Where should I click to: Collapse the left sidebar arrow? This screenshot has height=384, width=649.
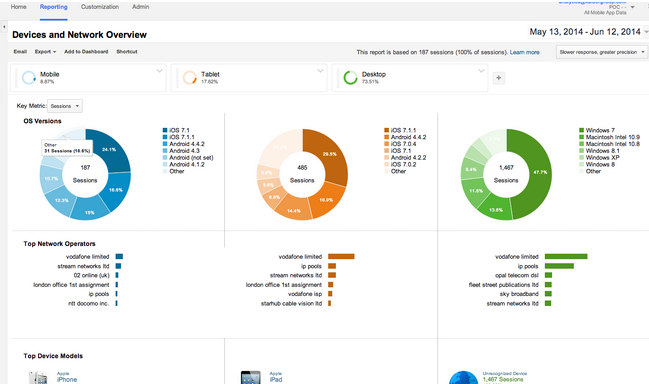[4, 27]
